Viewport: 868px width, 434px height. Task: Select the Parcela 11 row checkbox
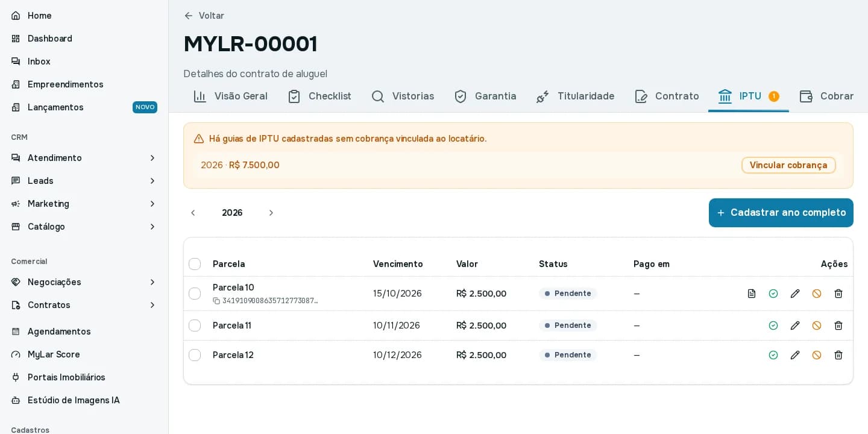(195, 325)
